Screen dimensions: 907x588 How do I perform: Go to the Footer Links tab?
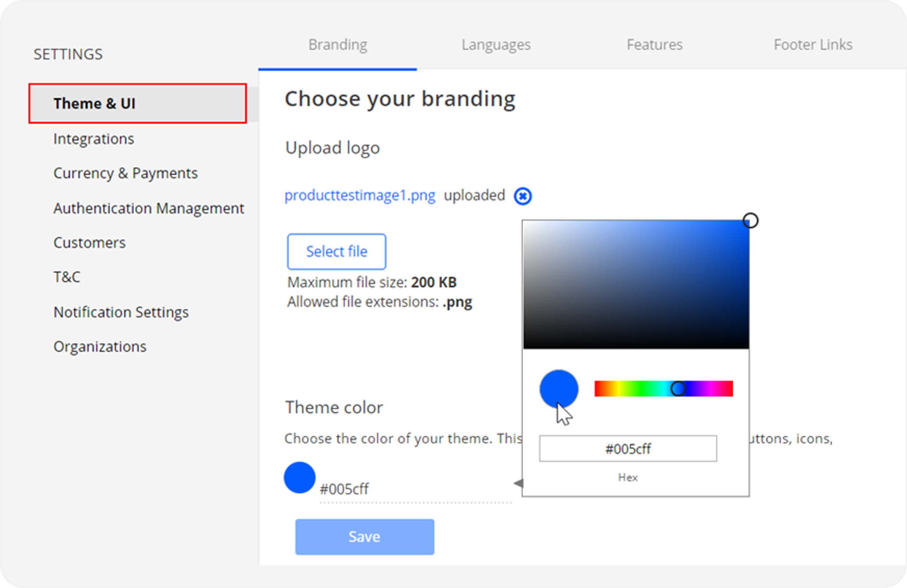[x=813, y=45]
